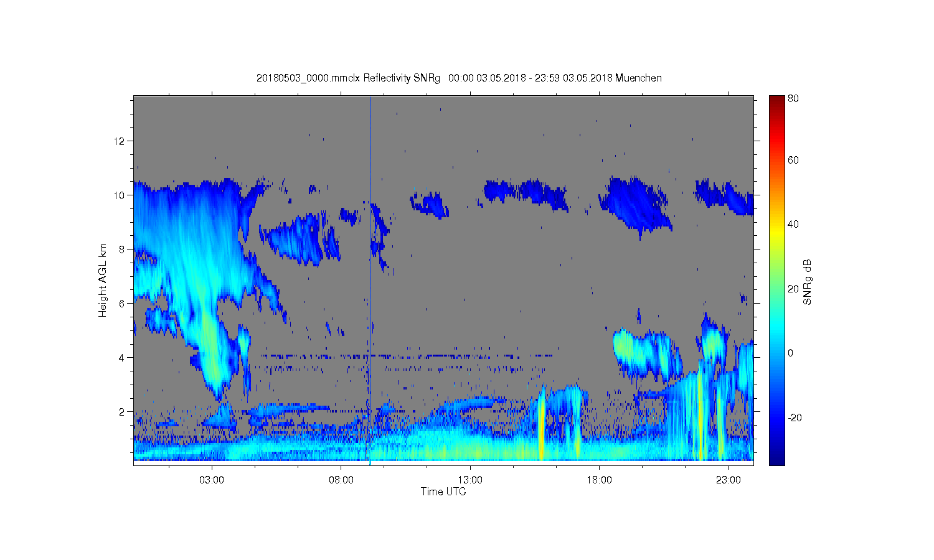Click the plot title text at top
The image size is (934, 560).
click(x=459, y=78)
